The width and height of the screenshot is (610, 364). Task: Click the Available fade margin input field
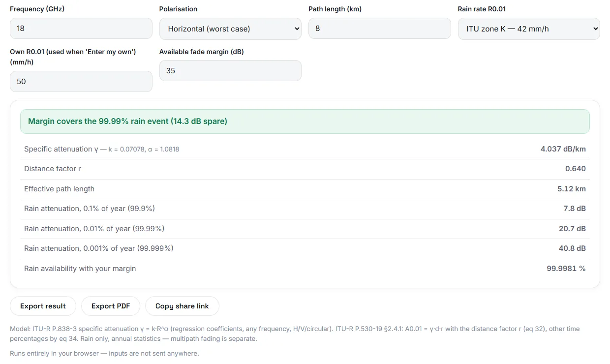pyautogui.click(x=230, y=70)
